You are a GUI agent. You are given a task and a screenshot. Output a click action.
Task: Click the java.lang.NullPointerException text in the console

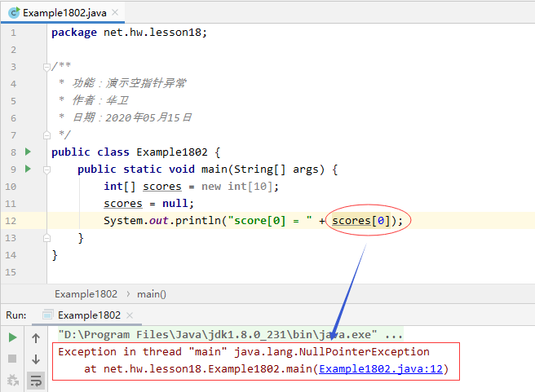pos(332,351)
